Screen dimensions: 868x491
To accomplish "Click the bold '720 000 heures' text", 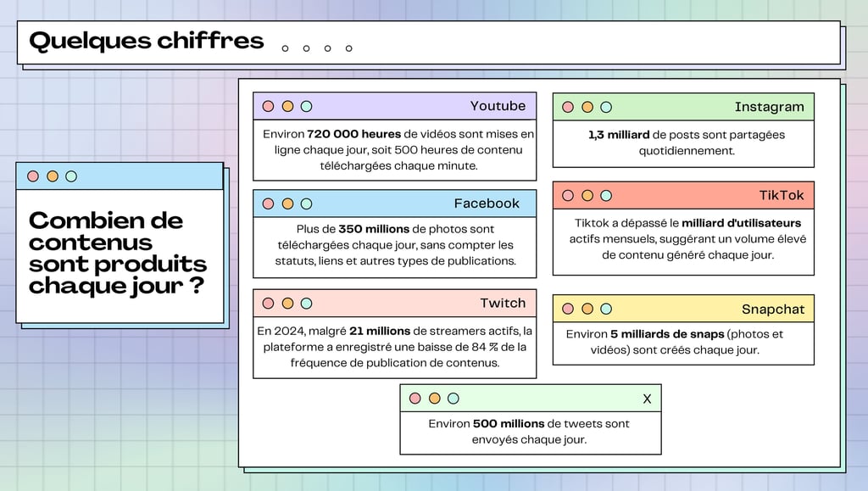I will [x=353, y=134].
